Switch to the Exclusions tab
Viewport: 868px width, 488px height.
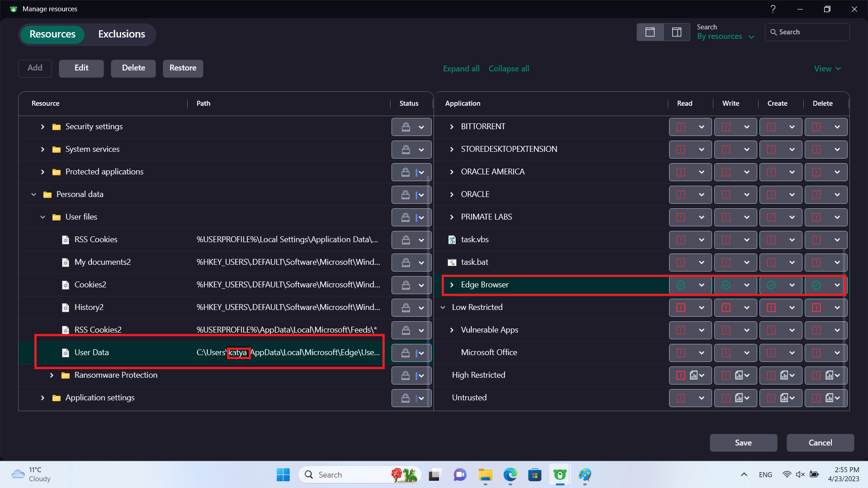(x=122, y=34)
